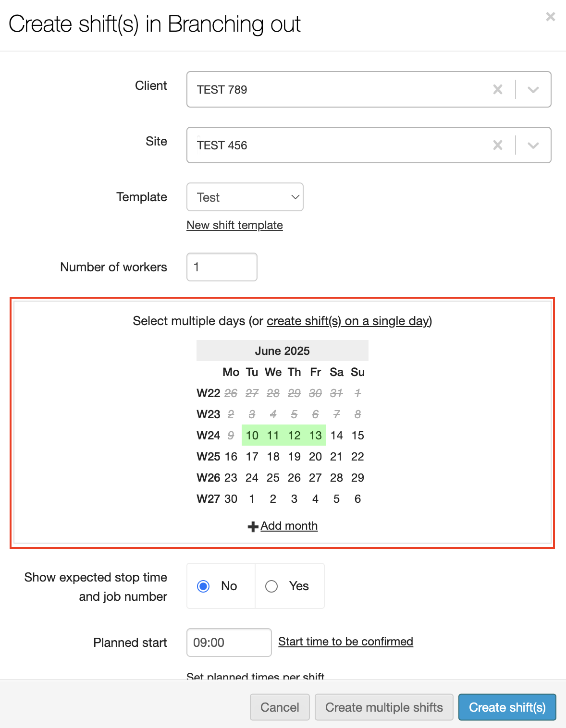Focus the Number of workers field

(x=222, y=267)
